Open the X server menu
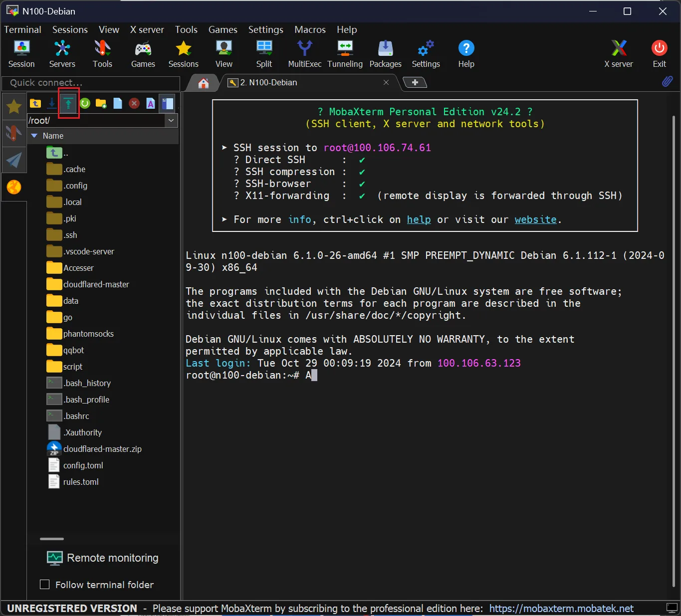The height and width of the screenshot is (616, 681). pos(147,29)
